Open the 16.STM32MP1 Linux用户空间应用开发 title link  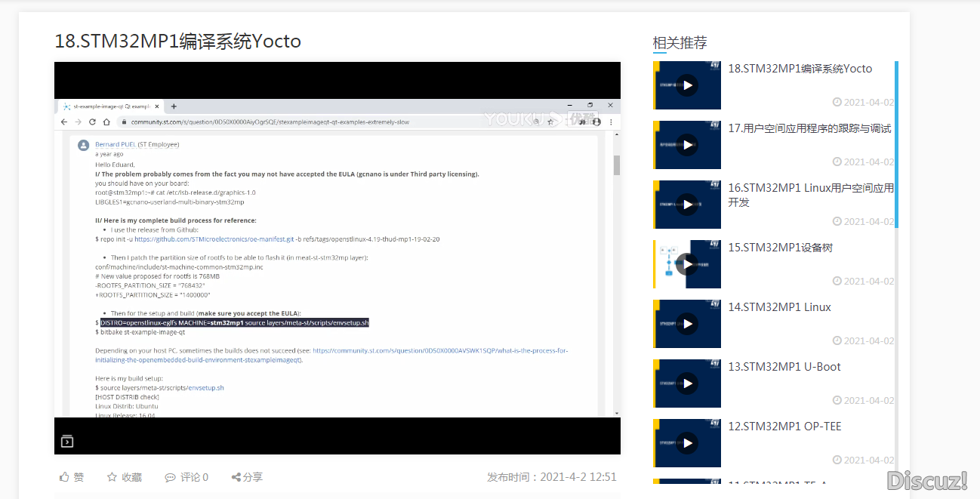(x=811, y=195)
